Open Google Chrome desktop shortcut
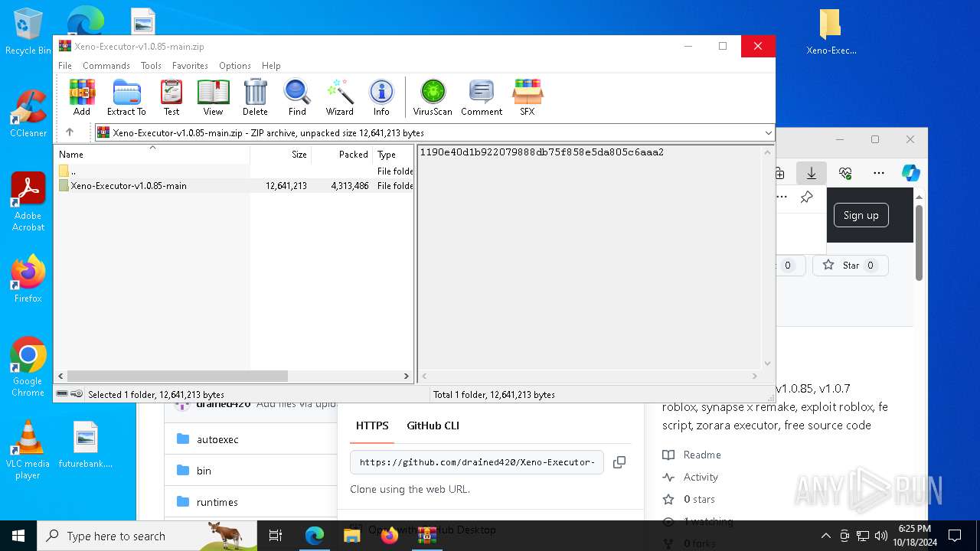The image size is (980, 551). click(x=28, y=367)
